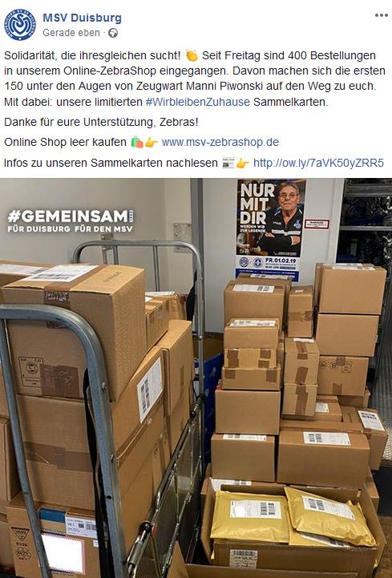Viewport: 392px width, 578px height.
Task: Click the #GEMEINSAM overlay text on the photo
Action: (70, 220)
